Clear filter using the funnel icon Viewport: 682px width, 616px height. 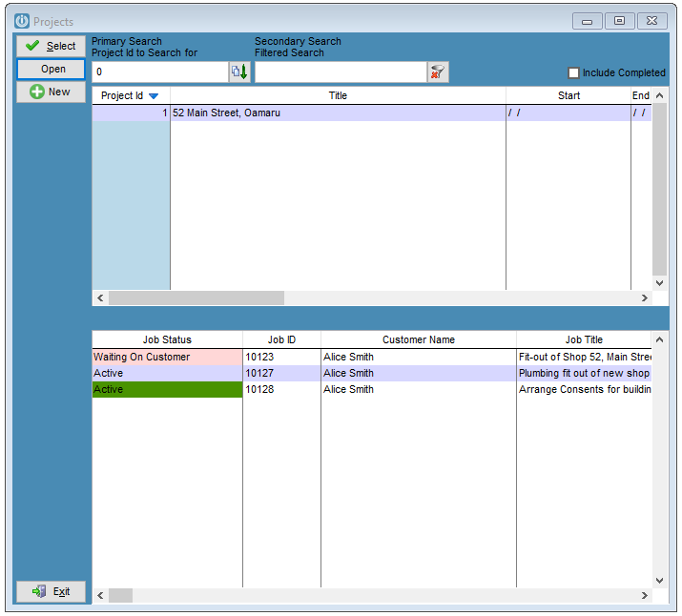[438, 72]
